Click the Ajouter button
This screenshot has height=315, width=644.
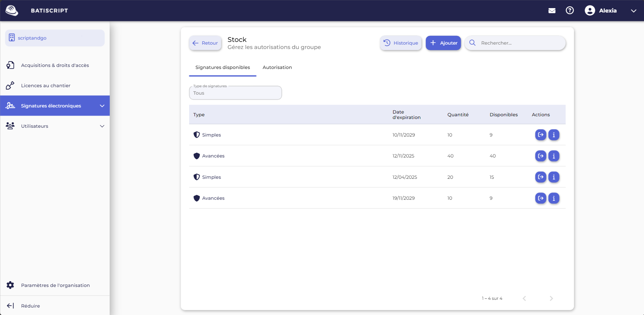(x=443, y=43)
